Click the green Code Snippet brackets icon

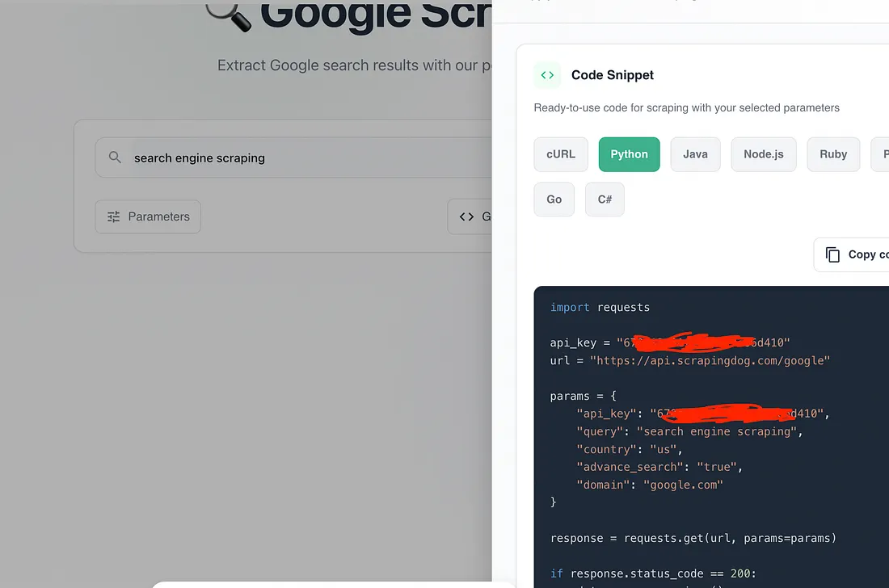tap(547, 75)
